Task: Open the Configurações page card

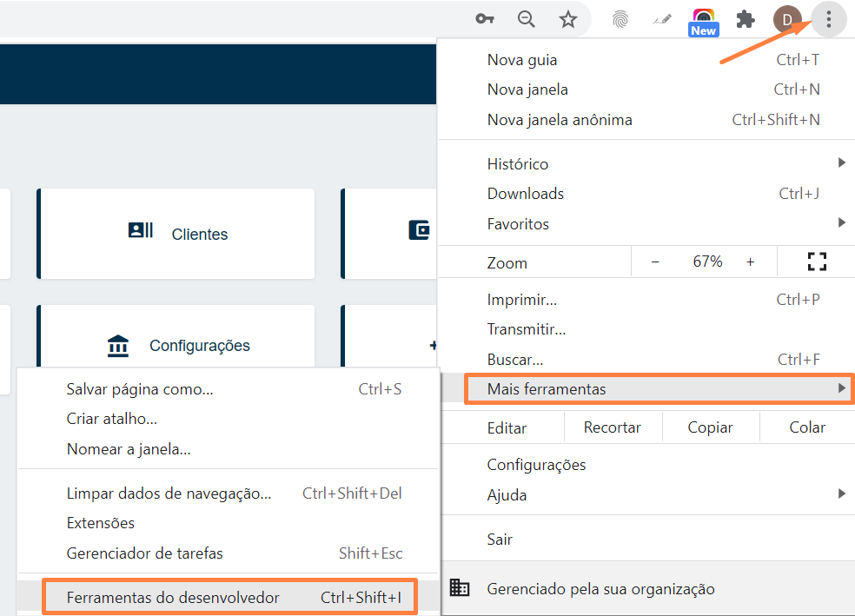Action: point(176,336)
